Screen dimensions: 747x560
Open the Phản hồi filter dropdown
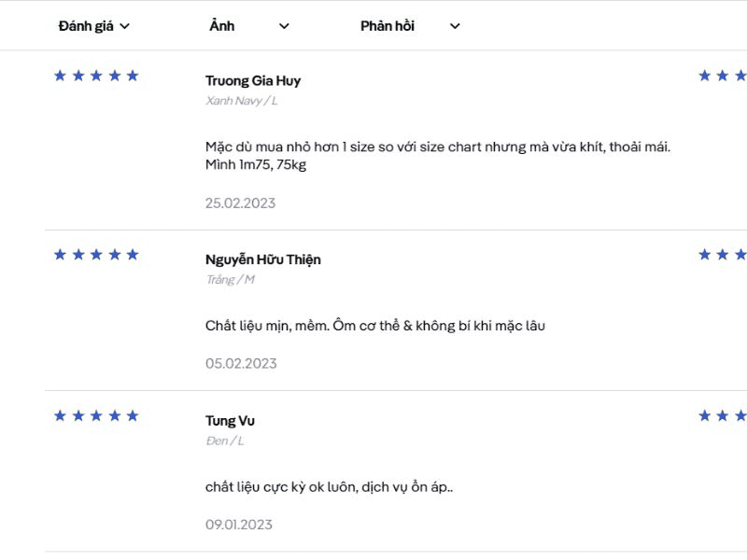[x=410, y=26]
